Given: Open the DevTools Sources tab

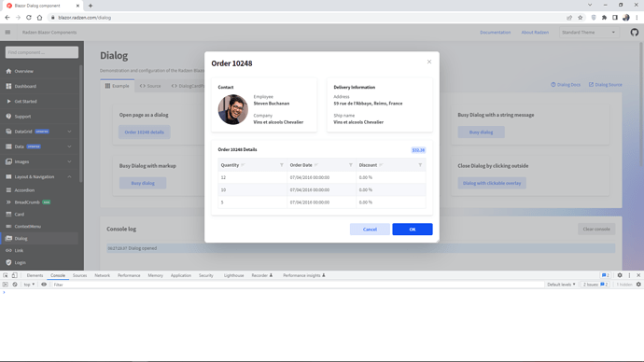Looking at the screenshot, I should click(x=79, y=275).
